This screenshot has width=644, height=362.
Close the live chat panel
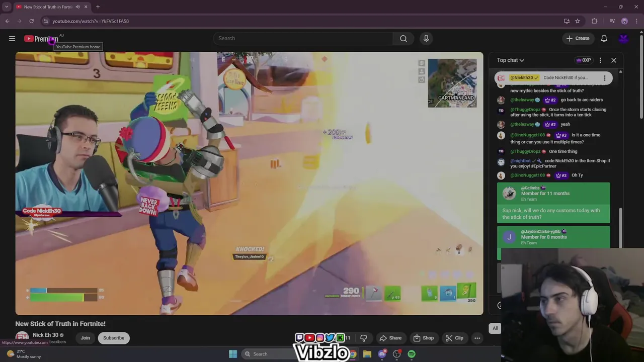[614, 60]
